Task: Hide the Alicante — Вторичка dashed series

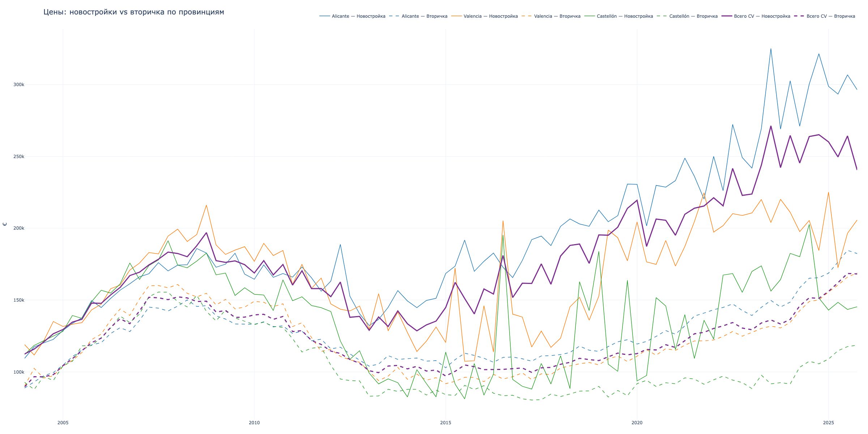Action: click(x=424, y=16)
